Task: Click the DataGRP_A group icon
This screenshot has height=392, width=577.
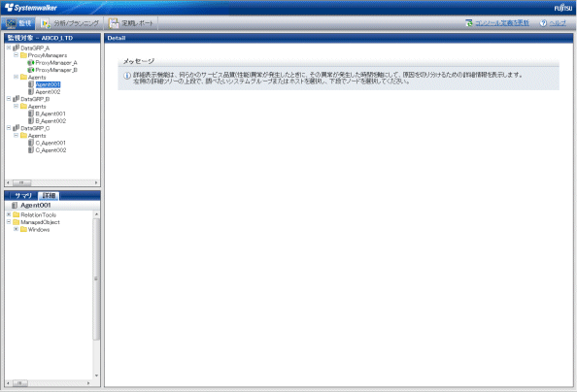Action: [x=16, y=48]
